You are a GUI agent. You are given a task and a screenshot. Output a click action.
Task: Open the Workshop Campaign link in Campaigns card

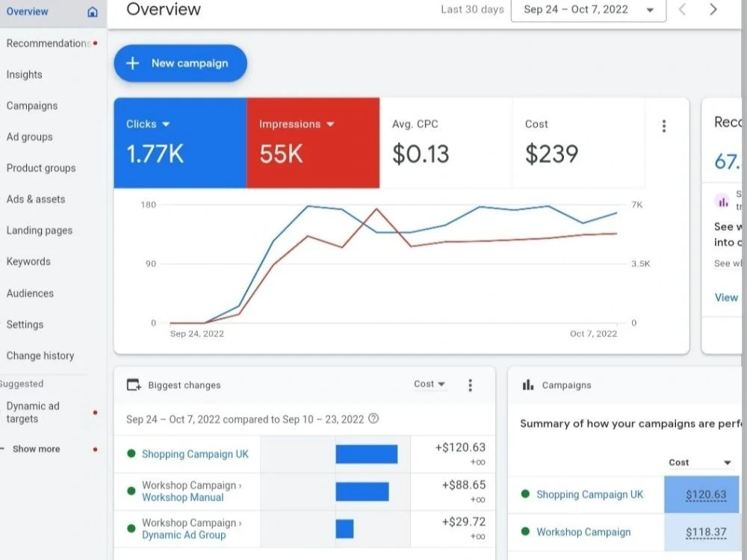583,532
